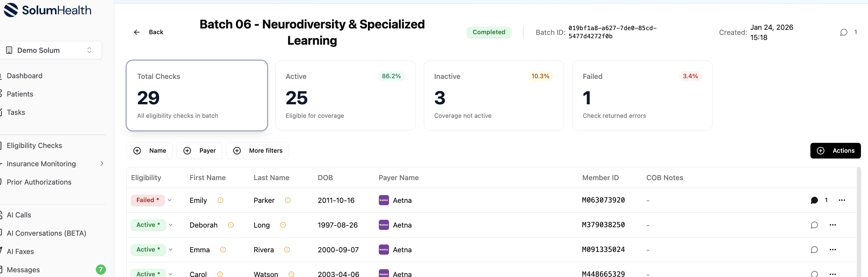This screenshot has width=868, height=277.
Task: Click member ID M379038250
Action: point(603,225)
